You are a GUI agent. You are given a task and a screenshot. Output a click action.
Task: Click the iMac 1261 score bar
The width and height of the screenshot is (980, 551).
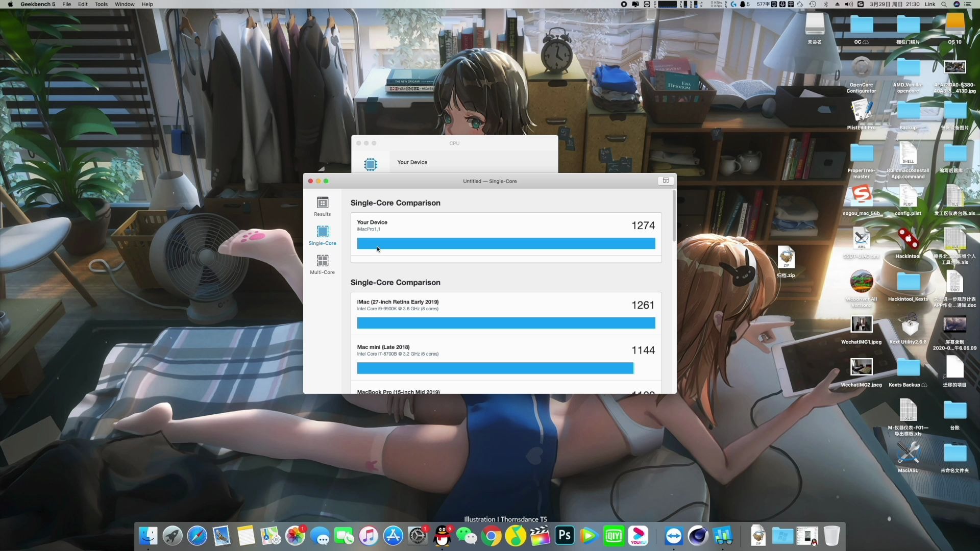point(506,323)
